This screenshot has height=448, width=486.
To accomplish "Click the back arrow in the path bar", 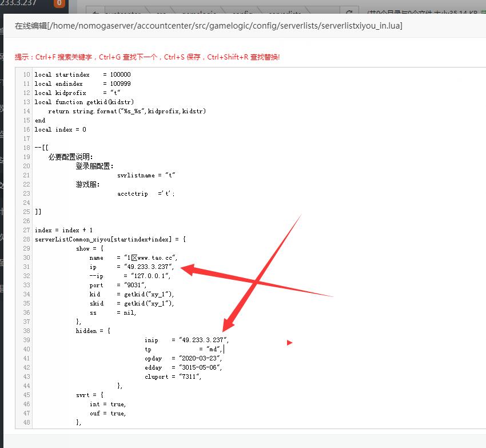I will click(95, 12).
